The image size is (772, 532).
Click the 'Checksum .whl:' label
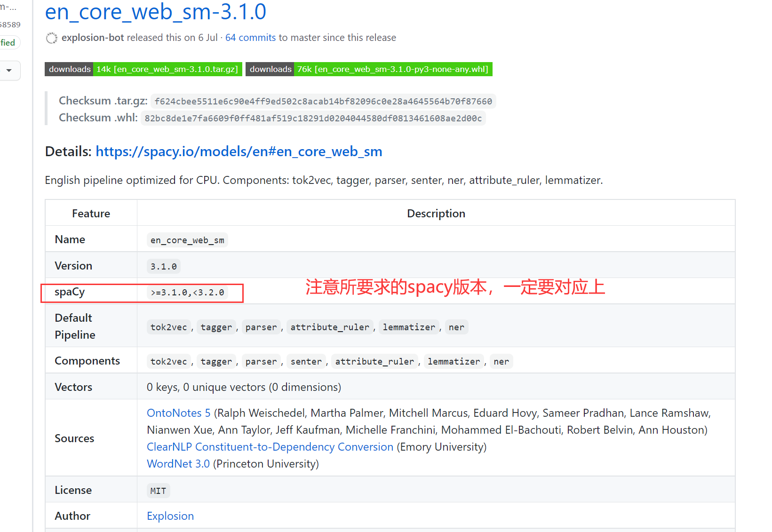coord(98,118)
